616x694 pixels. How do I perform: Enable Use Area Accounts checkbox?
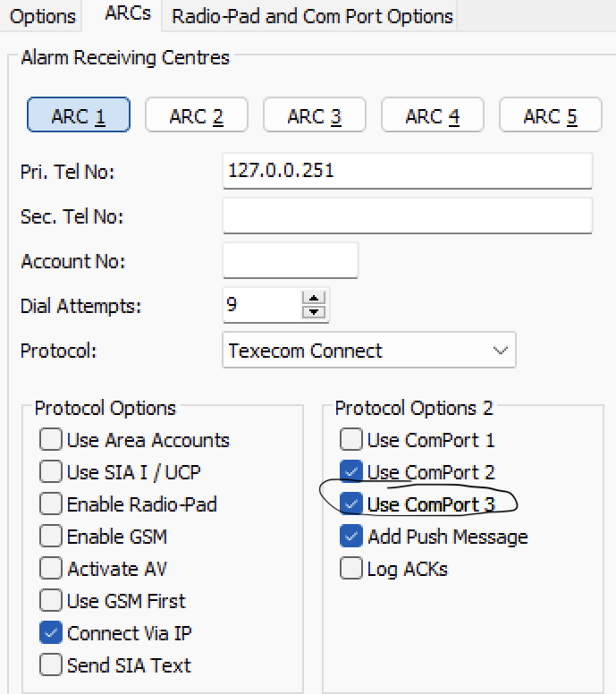pos(51,440)
